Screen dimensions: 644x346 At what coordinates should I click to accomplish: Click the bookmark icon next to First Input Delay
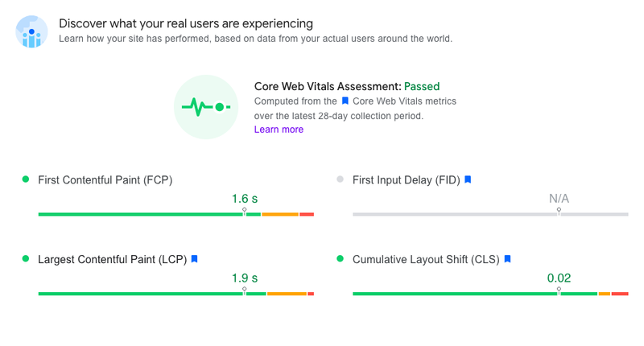coord(468,179)
